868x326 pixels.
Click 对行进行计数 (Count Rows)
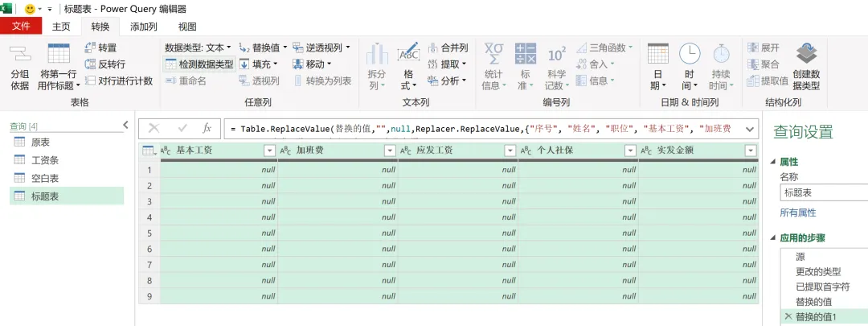[118, 81]
